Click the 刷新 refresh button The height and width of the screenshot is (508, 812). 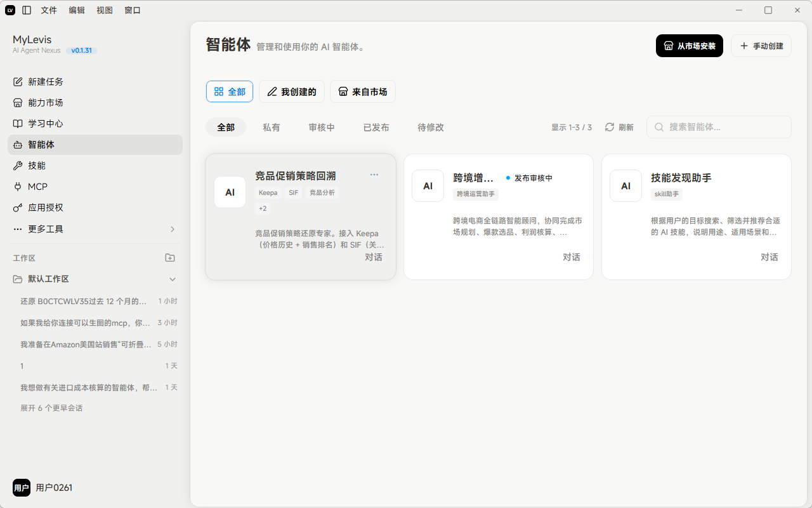[x=619, y=127]
